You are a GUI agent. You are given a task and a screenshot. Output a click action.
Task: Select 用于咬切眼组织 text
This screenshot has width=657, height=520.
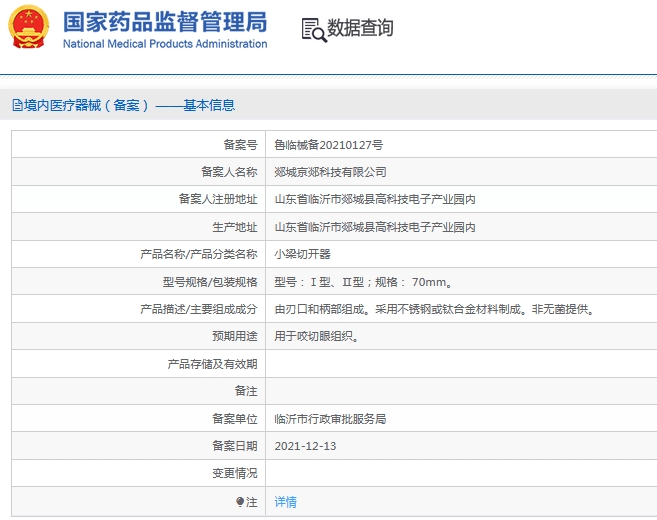click(314, 336)
